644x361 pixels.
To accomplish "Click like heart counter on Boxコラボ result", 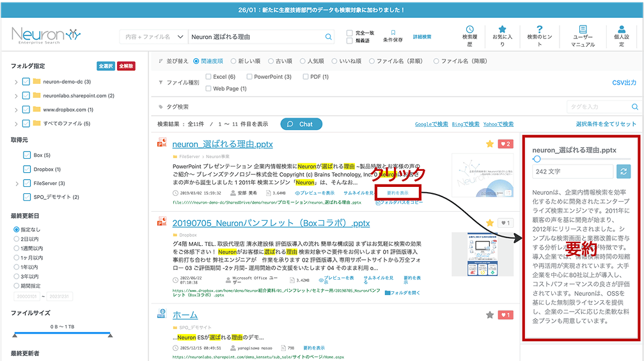I will click(x=506, y=223).
